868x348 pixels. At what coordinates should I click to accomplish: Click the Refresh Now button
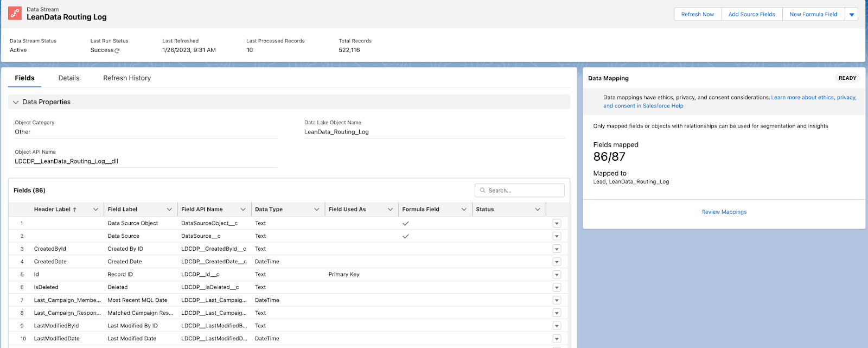[698, 14]
